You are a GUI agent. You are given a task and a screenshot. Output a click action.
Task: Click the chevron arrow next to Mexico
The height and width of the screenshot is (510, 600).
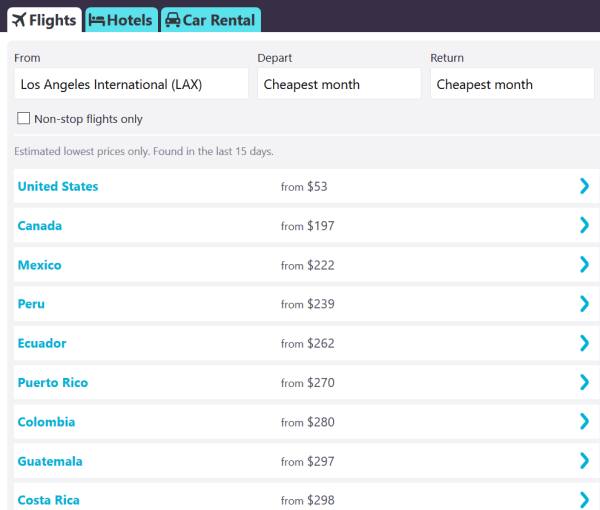point(585,265)
